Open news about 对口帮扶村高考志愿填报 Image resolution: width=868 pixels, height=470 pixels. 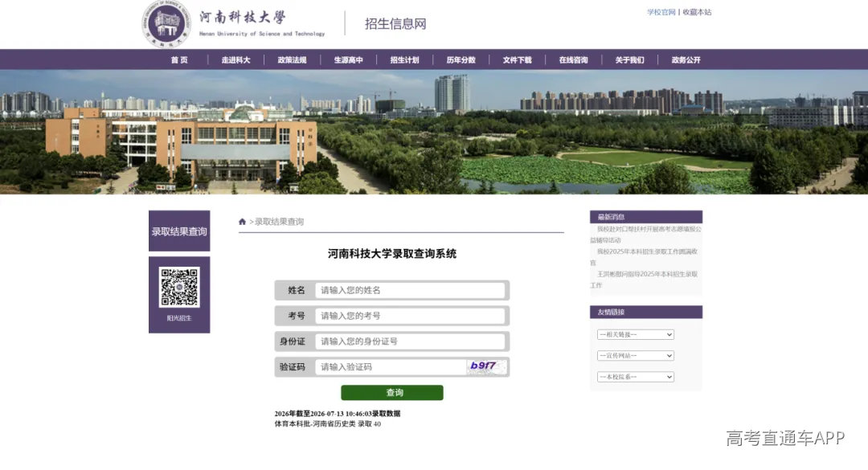coord(646,234)
